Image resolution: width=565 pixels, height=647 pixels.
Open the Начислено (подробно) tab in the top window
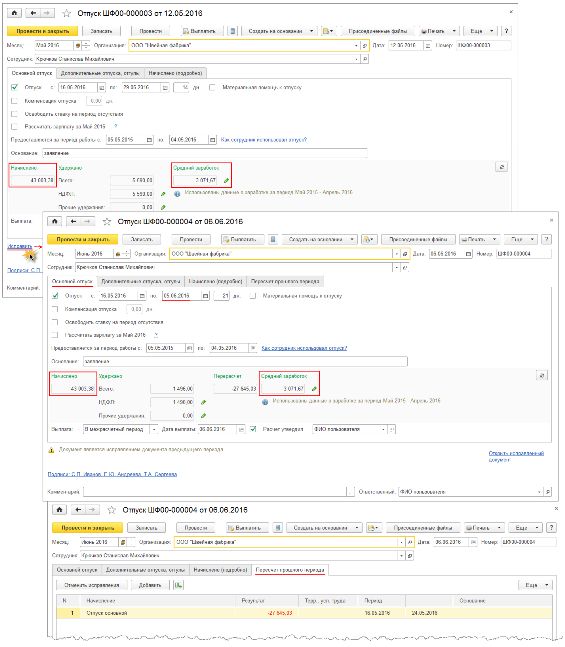[175, 73]
